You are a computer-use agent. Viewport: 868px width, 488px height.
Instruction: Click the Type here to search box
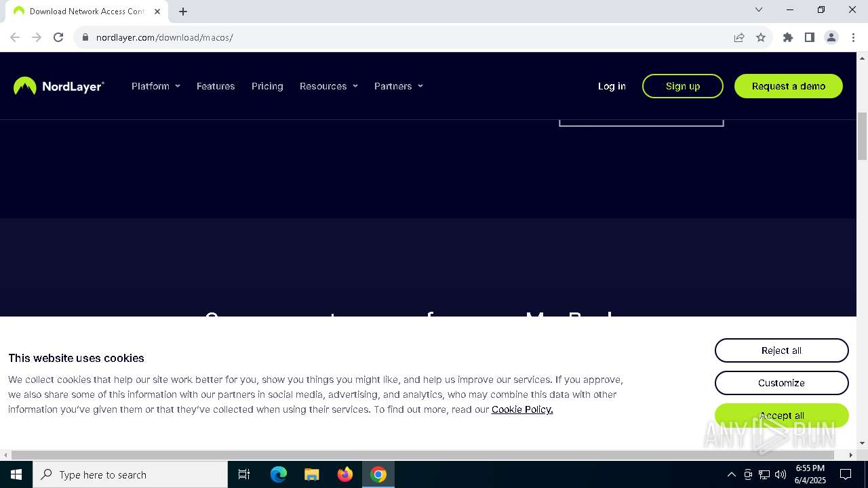pos(130,474)
